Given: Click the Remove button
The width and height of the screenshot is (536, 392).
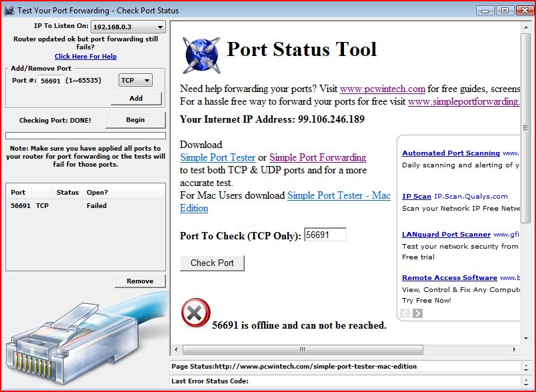Looking at the screenshot, I should pyautogui.click(x=140, y=281).
